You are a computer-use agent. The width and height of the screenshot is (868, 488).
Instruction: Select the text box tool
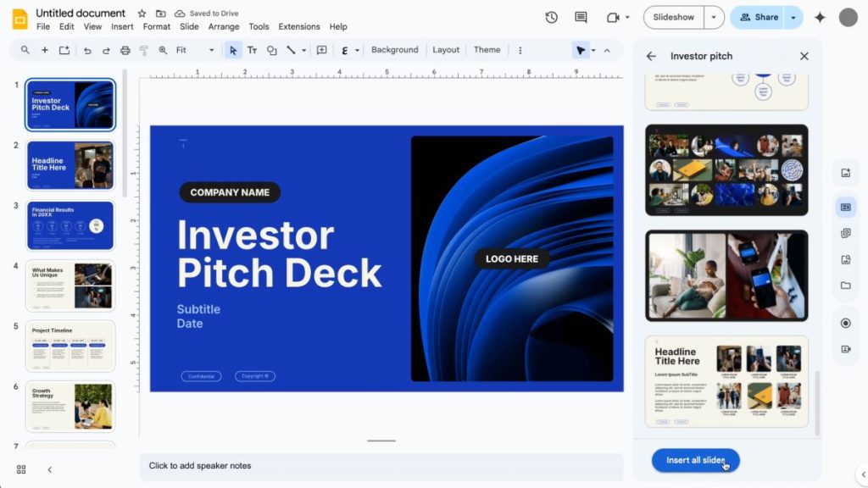tap(252, 50)
